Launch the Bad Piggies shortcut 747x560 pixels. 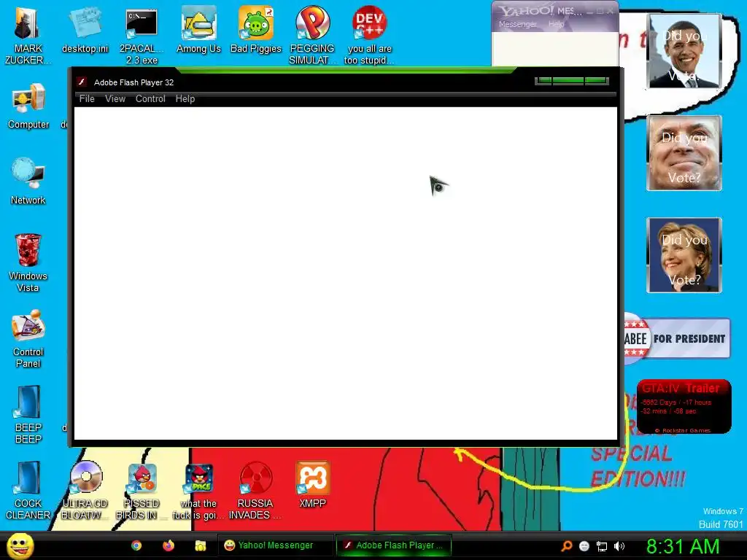coord(256,23)
